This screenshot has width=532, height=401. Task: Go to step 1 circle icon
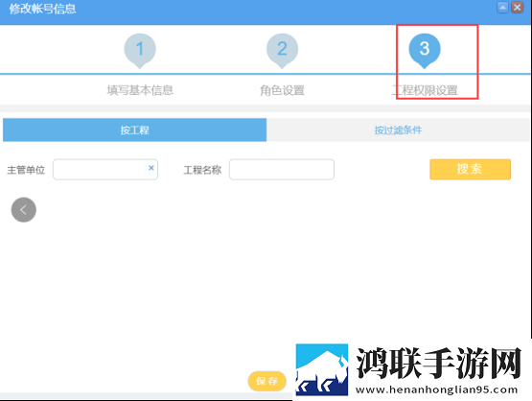pyautogui.click(x=140, y=50)
